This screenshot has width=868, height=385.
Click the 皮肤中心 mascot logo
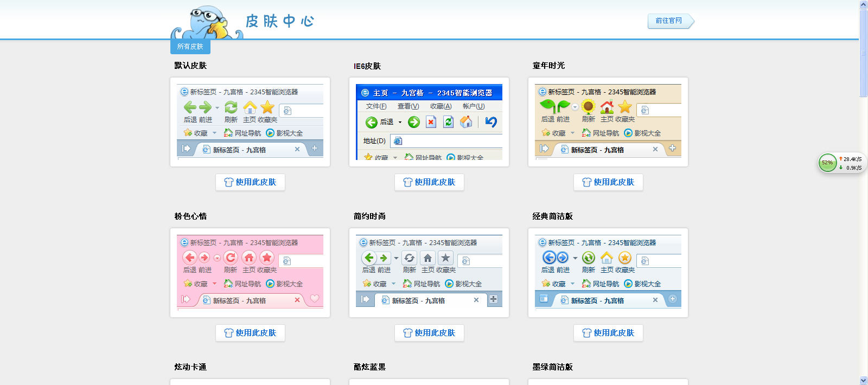[207, 22]
